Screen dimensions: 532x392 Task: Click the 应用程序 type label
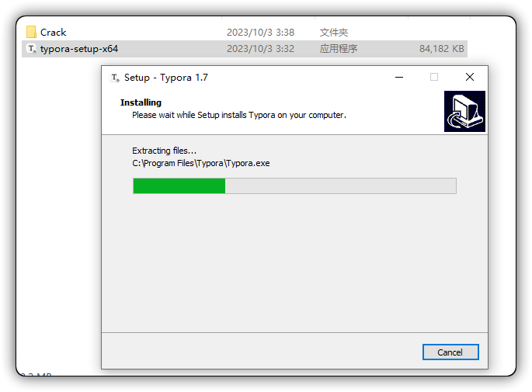339,49
